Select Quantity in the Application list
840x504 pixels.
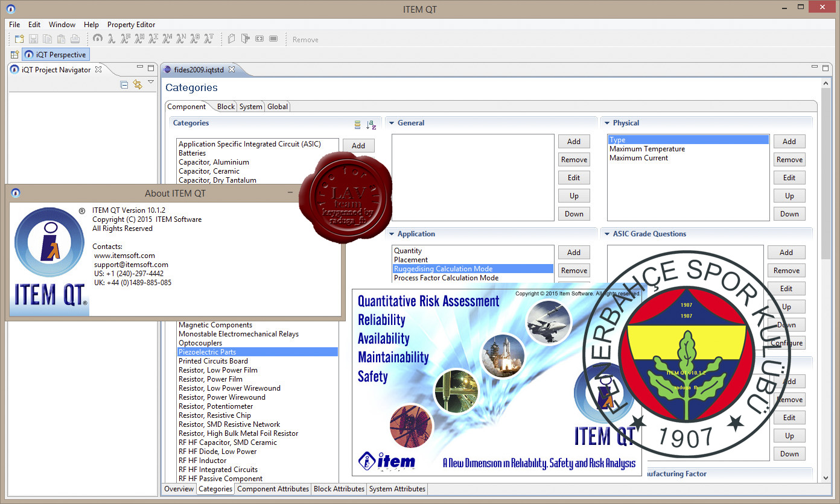pyautogui.click(x=473, y=251)
